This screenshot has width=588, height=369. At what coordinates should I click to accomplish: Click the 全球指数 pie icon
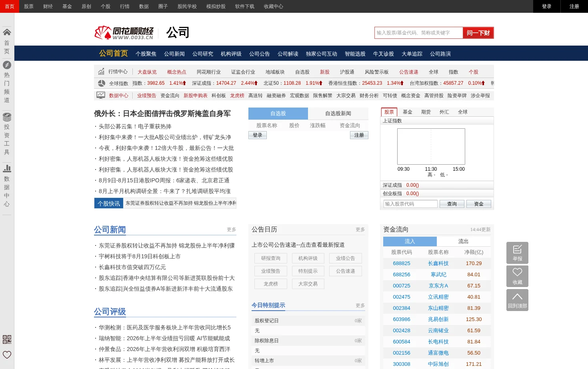101,83
